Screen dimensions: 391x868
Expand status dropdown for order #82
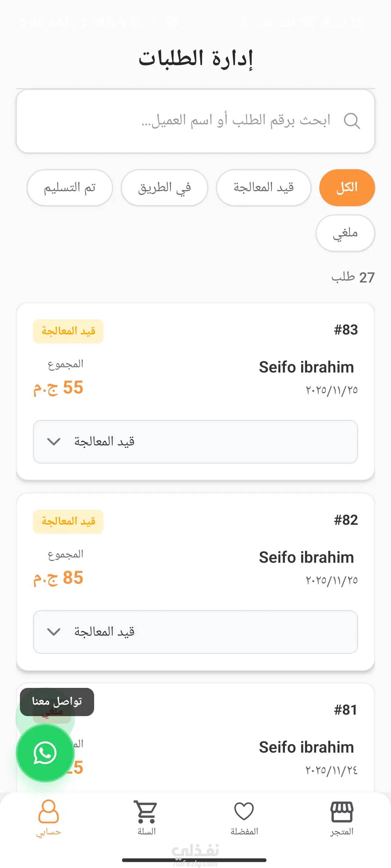coord(195,632)
